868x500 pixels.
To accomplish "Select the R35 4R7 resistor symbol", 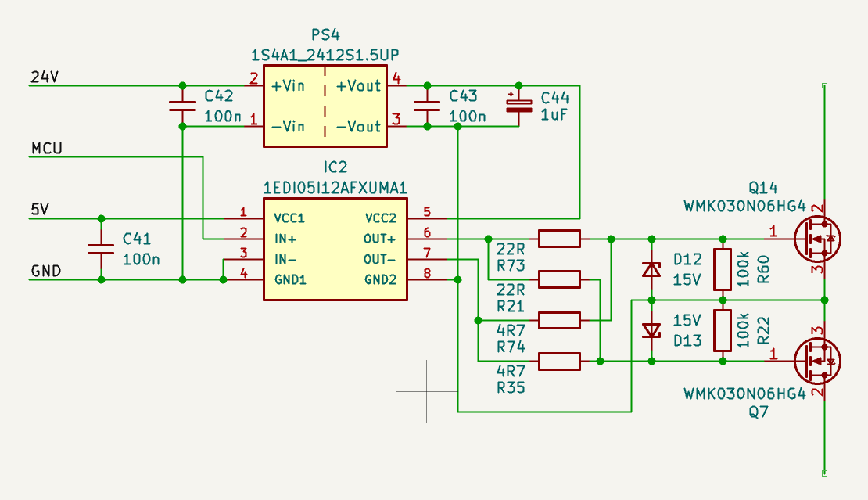I will (x=558, y=361).
